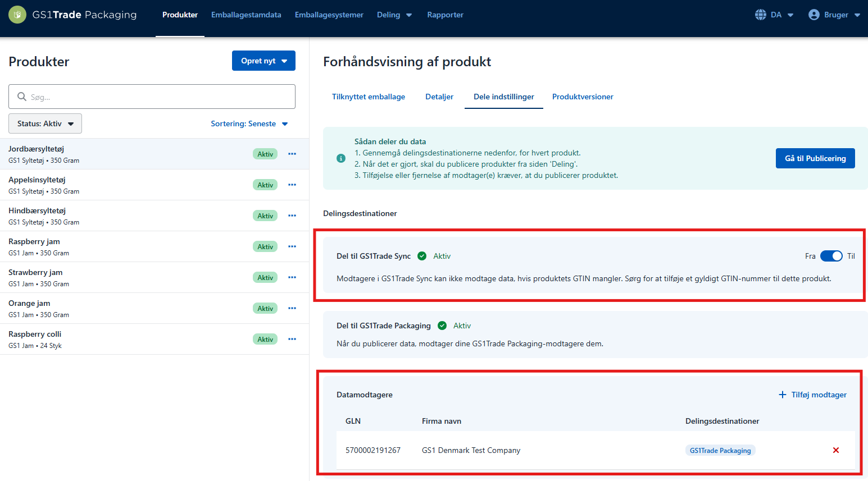Click the Delingsdestinationer column header
Image resolution: width=868 pixels, height=481 pixels.
(722, 421)
